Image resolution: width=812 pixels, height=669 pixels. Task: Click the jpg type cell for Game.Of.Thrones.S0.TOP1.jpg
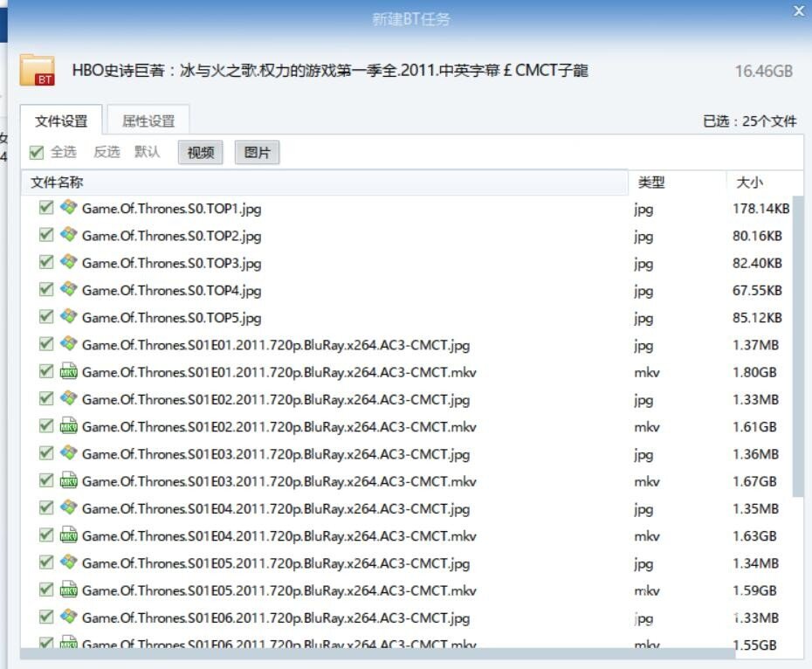pyautogui.click(x=643, y=210)
